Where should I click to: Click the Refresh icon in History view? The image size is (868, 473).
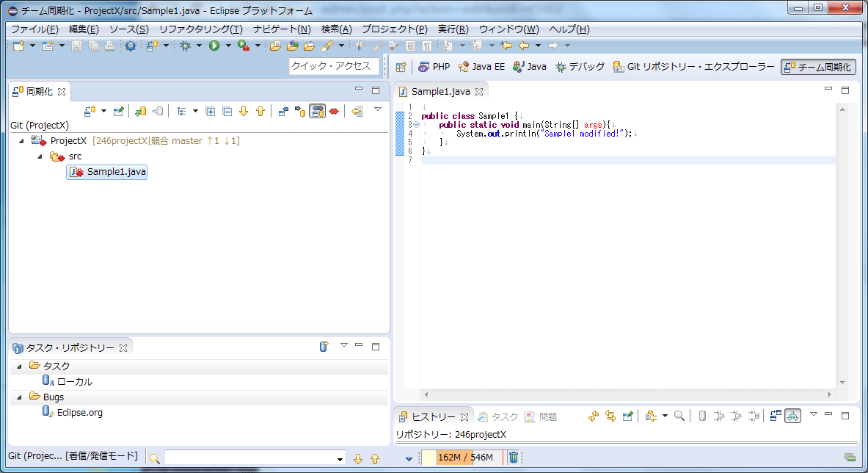[594, 416]
